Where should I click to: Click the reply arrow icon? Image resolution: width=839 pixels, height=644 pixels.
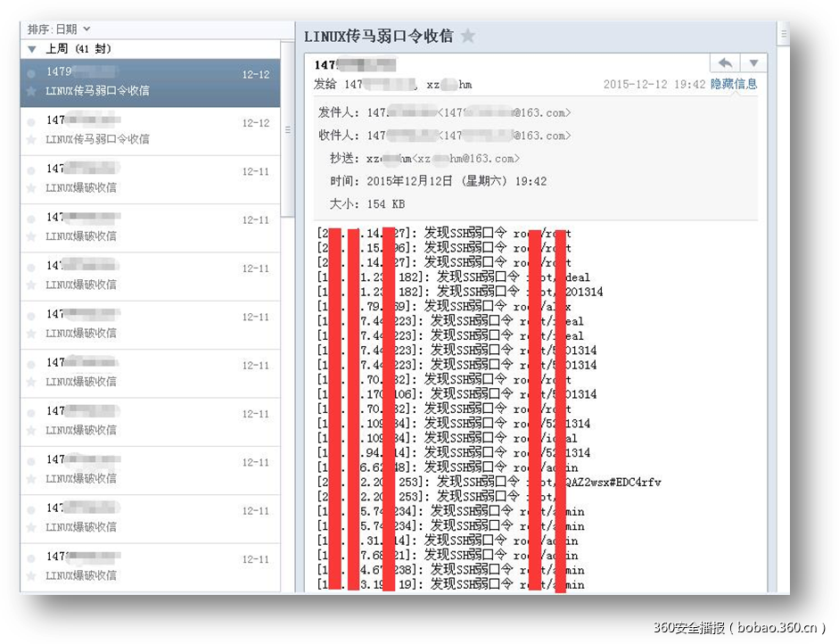(725, 62)
